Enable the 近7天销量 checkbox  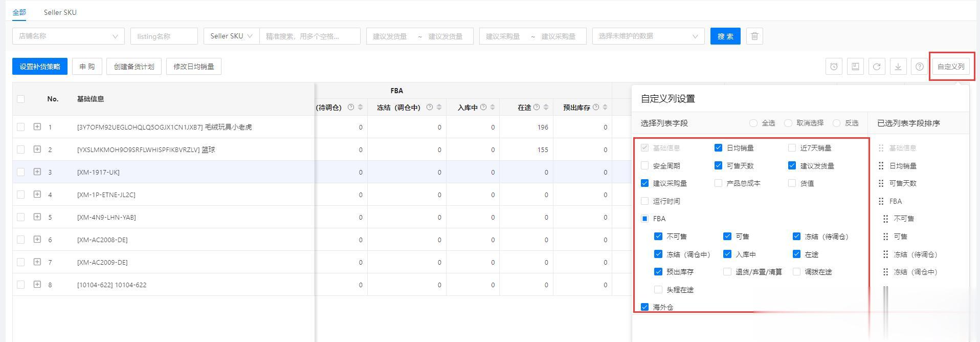coord(792,148)
